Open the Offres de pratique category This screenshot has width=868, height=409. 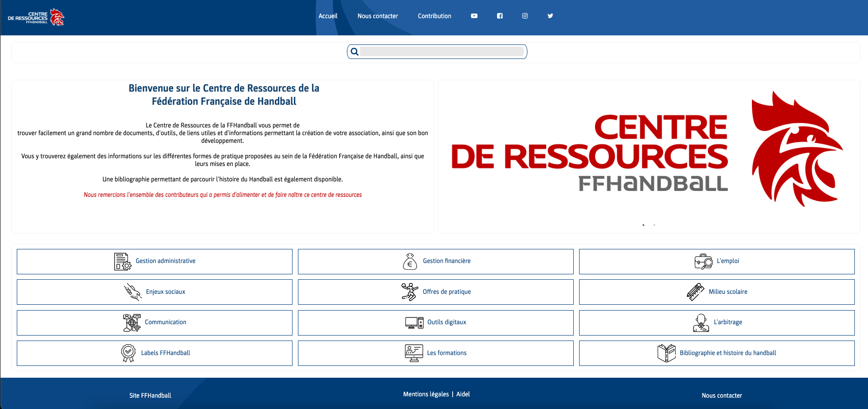pyautogui.click(x=436, y=292)
